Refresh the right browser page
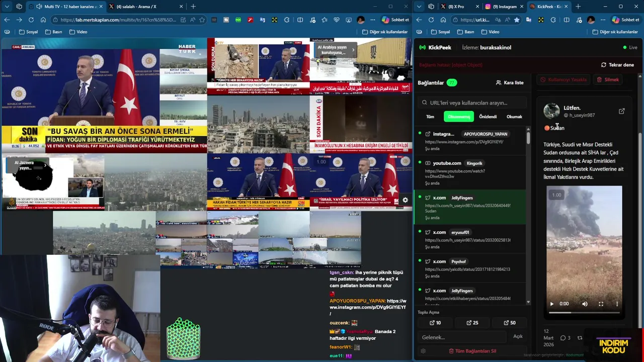 (431, 20)
